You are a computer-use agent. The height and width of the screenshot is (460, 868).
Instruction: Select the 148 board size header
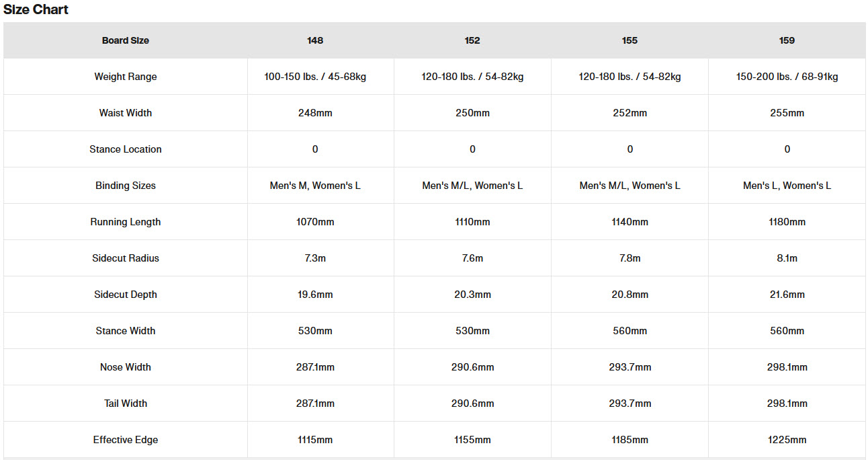coord(315,40)
